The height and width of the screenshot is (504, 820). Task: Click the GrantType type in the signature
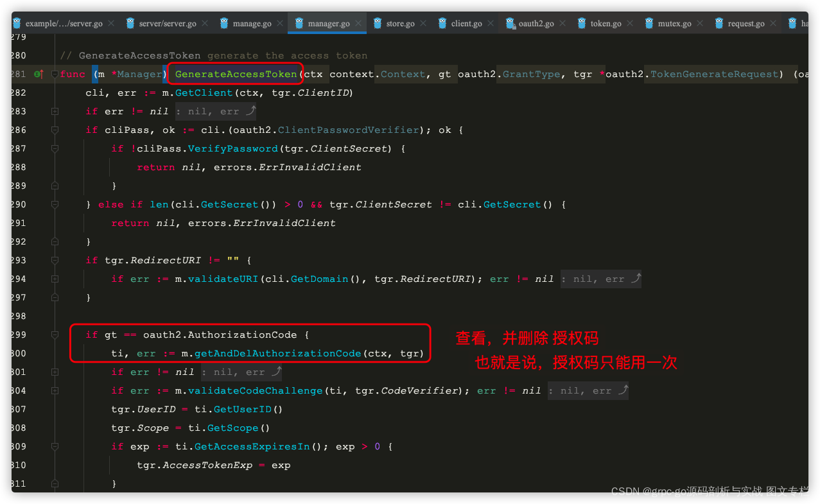click(x=532, y=74)
